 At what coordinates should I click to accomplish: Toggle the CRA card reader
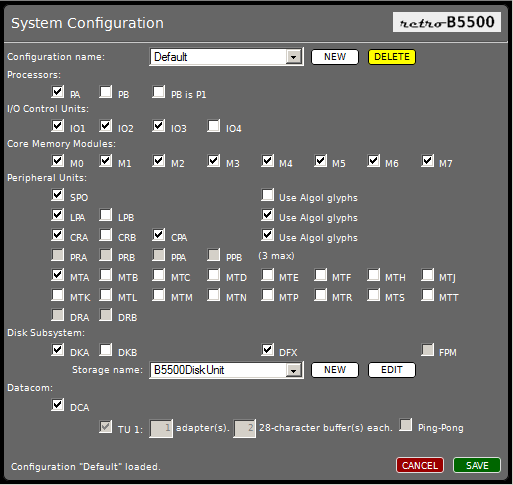(58, 235)
